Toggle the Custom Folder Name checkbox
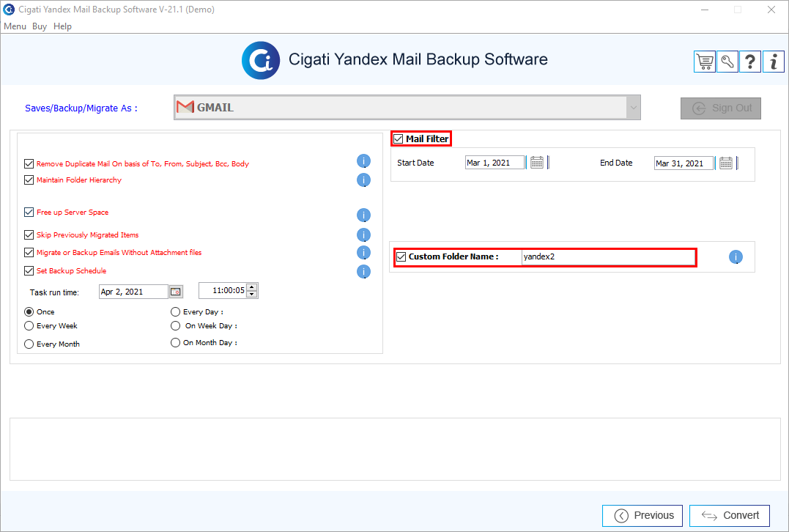This screenshot has width=789, height=532. coord(401,256)
